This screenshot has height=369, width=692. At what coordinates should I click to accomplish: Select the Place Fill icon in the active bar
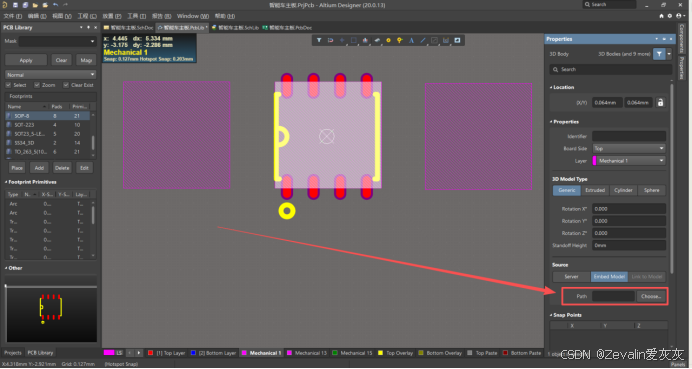(x=434, y=40)
